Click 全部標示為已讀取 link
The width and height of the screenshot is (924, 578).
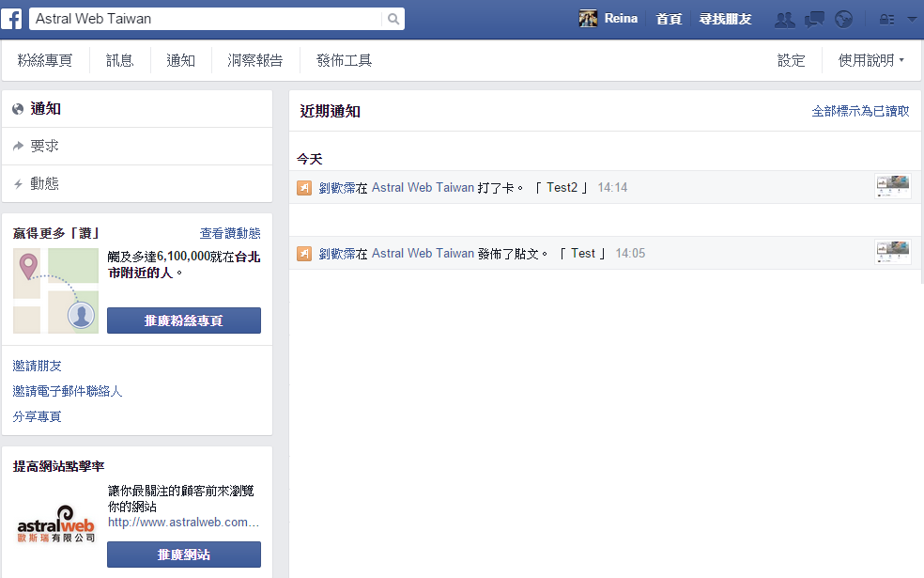(861, 111)
